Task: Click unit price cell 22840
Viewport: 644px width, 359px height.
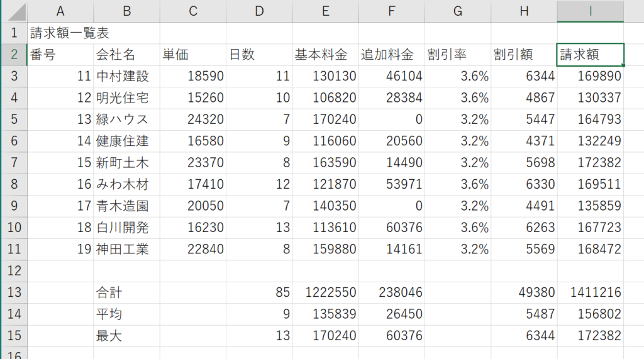Action: point(193,250)
